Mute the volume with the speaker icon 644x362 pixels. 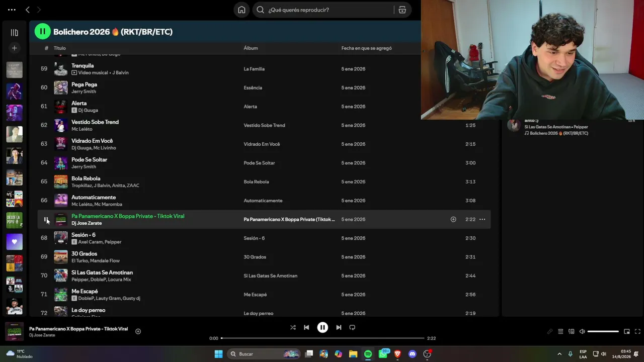pyautogui.click(x=582, y=331)
